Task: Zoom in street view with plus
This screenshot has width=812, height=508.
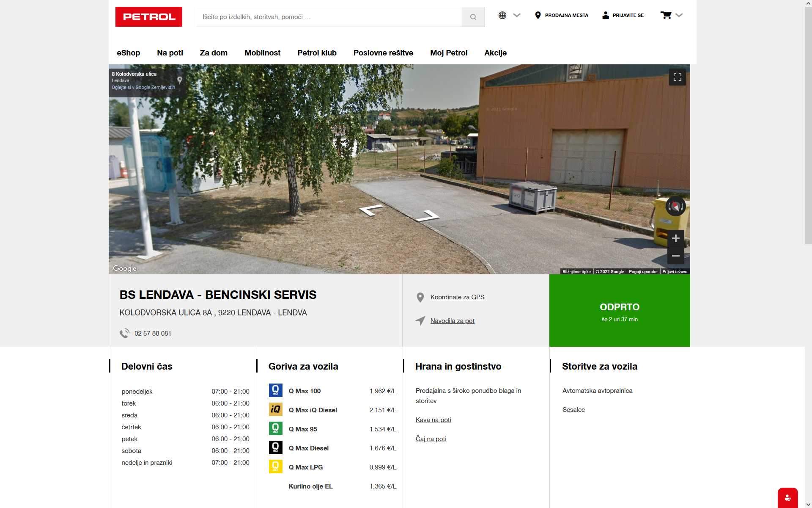Action: pos(675,239)
